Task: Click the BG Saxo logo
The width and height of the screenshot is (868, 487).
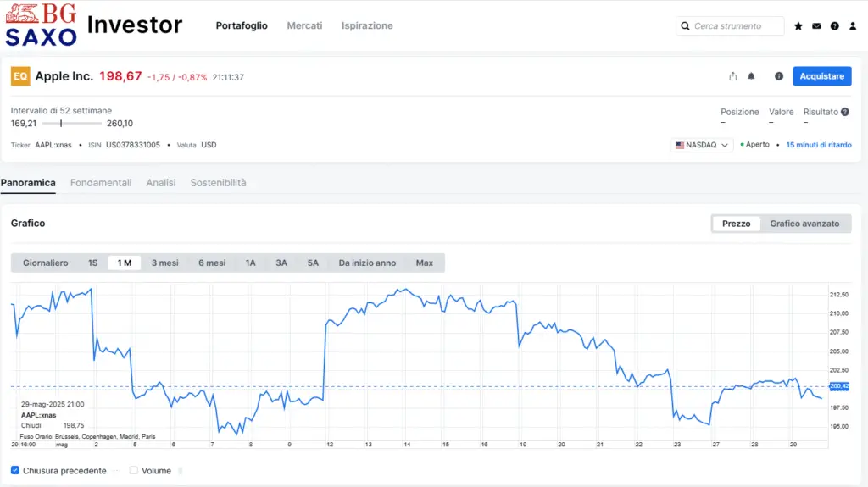Action: [41, 25]
